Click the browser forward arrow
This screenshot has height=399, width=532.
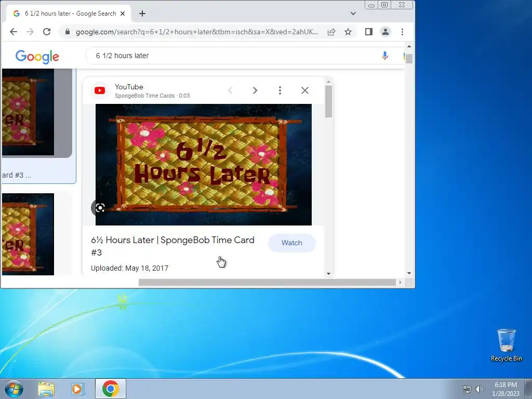pyautogui.click(x=30, y=32)
